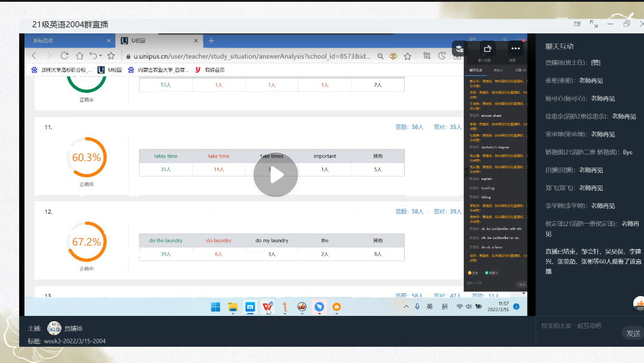
Task: Click the 60.3% accuracy ring for question 11
Action: pos(87,157)
